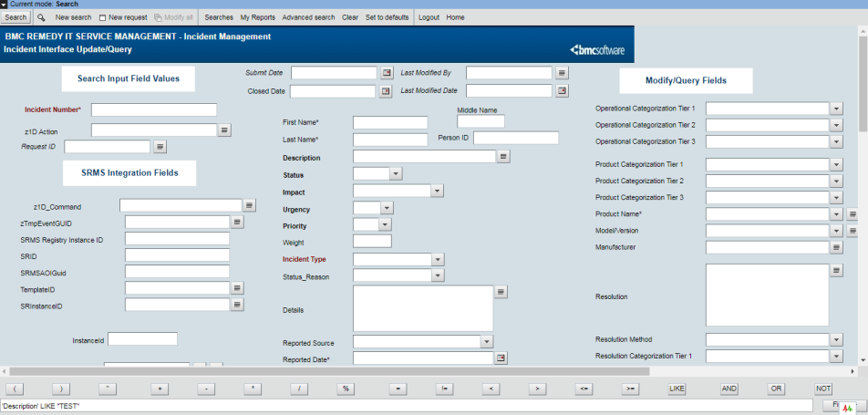Open z1D Action field menu icon

click(x=224, y=130)
